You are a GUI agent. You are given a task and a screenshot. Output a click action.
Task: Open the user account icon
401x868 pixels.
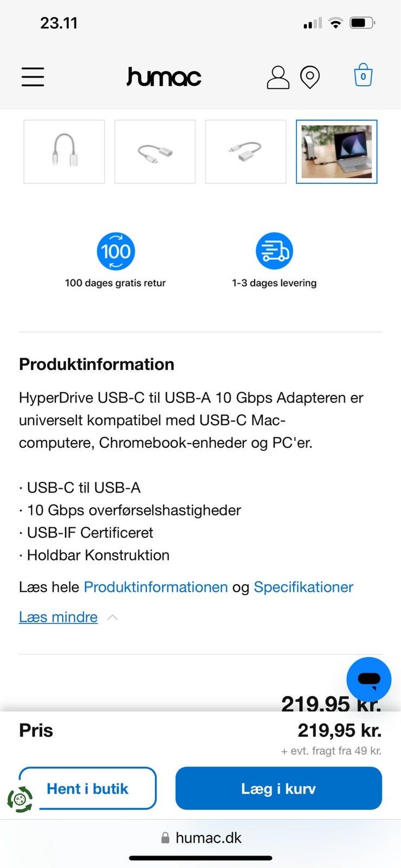click(x=278, y=77)
